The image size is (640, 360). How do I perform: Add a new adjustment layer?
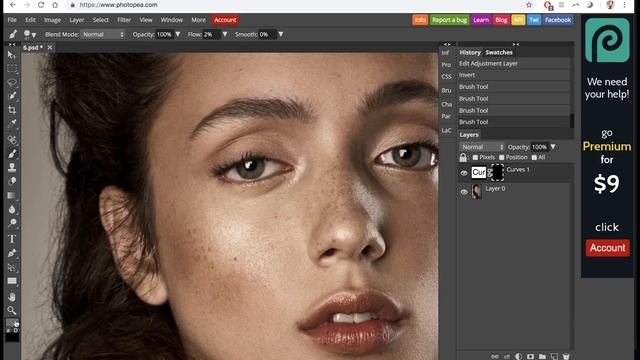click(x=518, y=356)
